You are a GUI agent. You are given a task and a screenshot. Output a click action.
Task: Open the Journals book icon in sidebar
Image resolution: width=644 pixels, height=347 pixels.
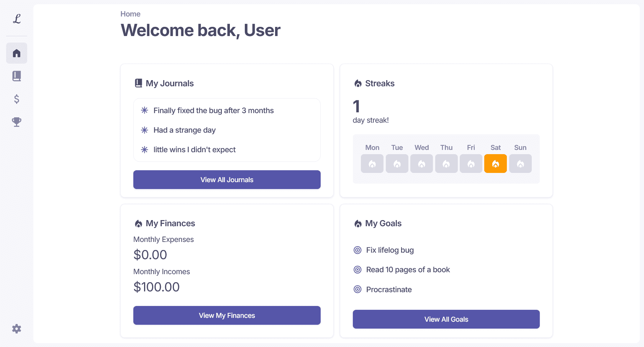click(16, 76)
